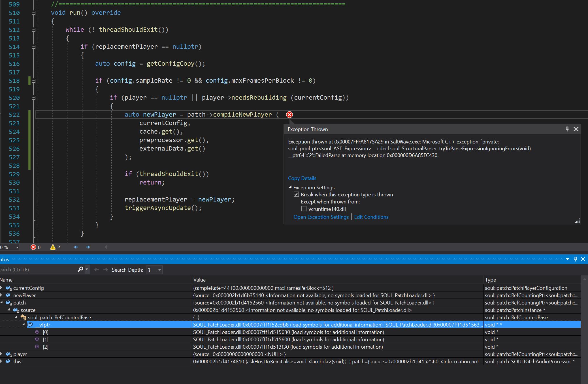Click the errors count icon in status strip
Screen dimensions: 588x384
[x=33, y=247]
